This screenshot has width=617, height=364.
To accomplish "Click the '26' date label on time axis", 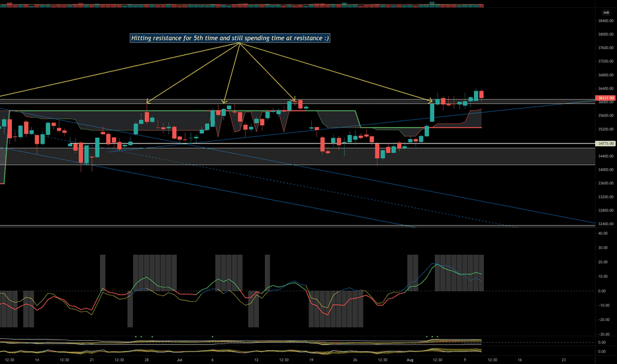I will pyautogui.click(x=355, y=359).
